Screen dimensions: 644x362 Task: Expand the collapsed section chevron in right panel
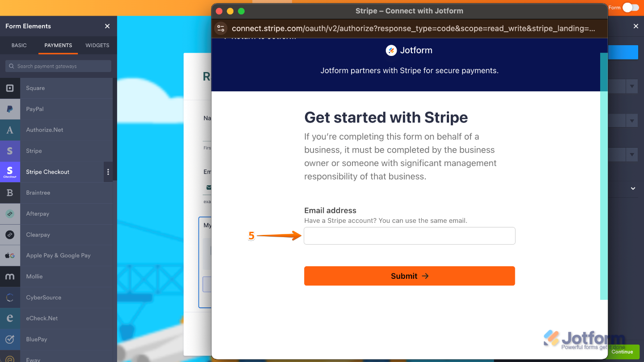pos(633,189)
